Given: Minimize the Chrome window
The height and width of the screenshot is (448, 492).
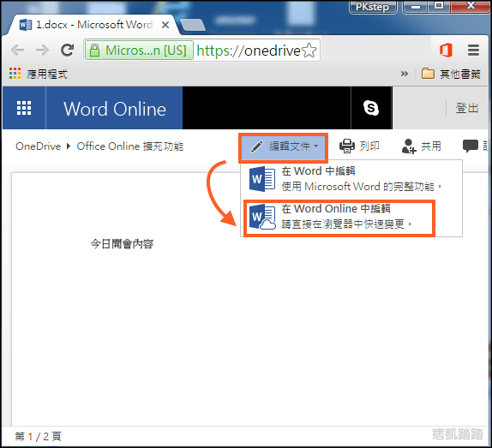Looking at the screenshot, I should (x=416, y=7).
